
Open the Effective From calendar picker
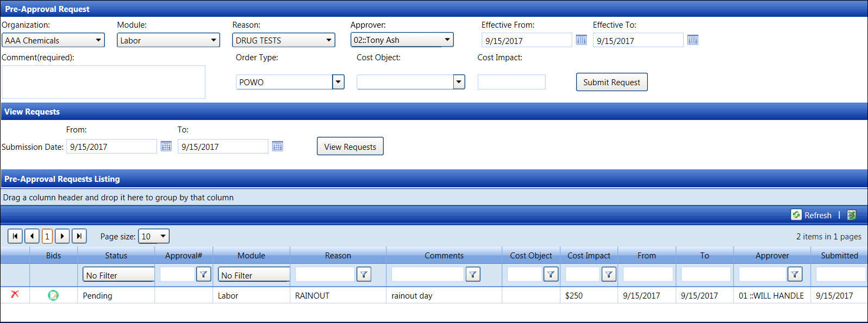click(581, 40)
